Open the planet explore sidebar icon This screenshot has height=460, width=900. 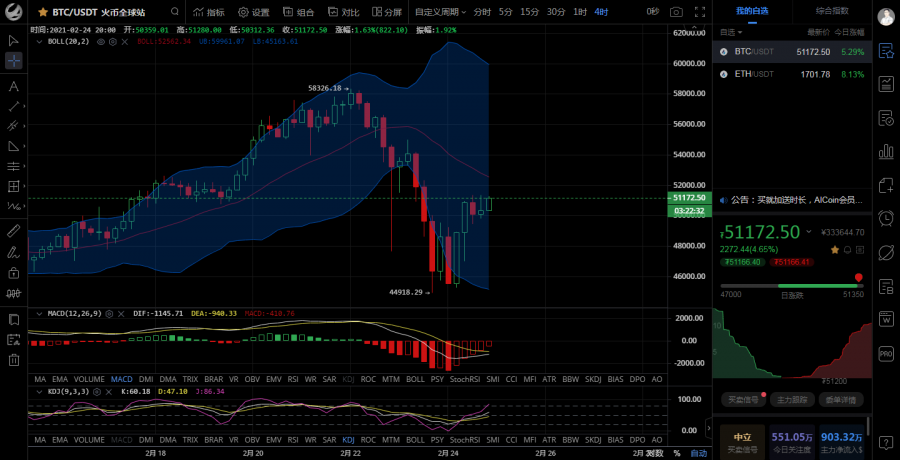886,252
